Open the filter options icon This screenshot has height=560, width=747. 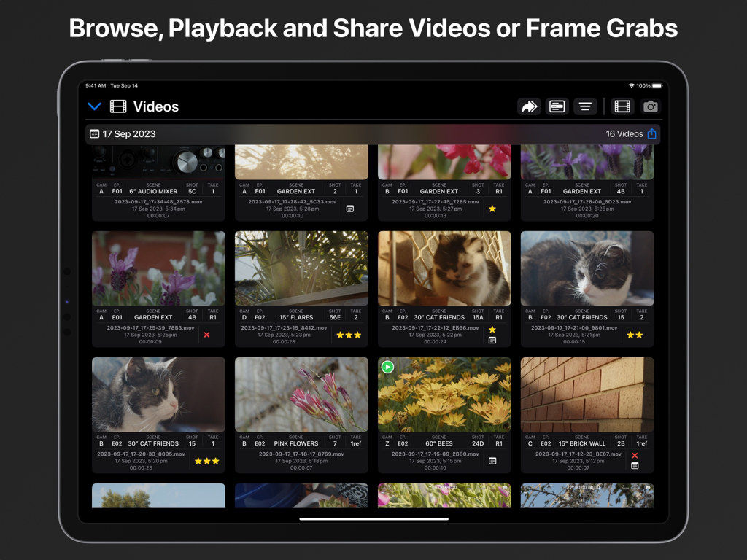pos(585,106)
